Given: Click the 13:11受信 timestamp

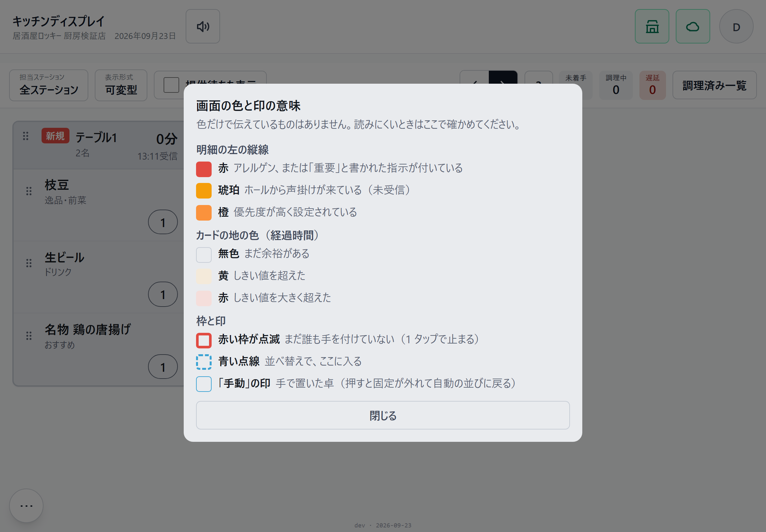Looking at the screenshot, I should 157,156.
